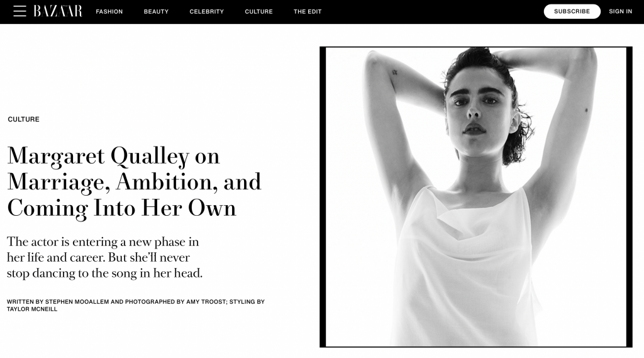Click the 'WRITTEN BY' text in byline
644x358 pixels.
25,302
